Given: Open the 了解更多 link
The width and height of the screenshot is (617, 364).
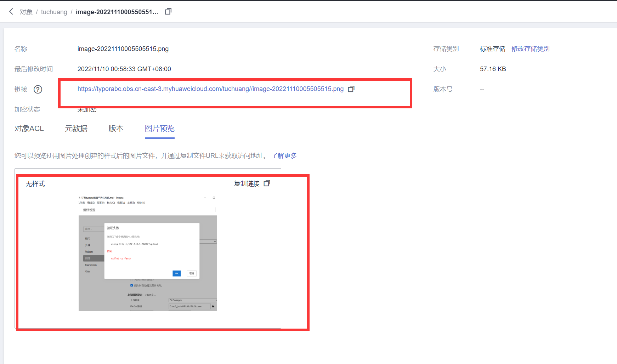Looking at the screenshot, I should 284,156.
